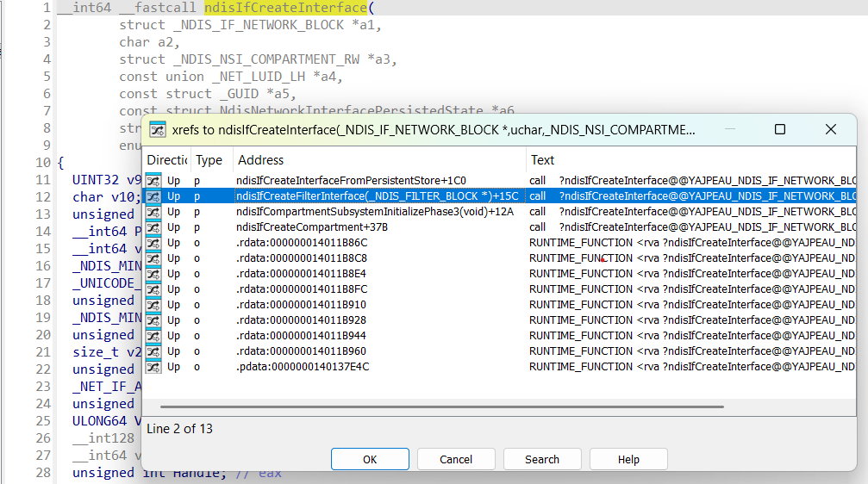Image resolution: width=868 pixels, height=484 pixels.
Task: Click xref icon for .pdata:0000000140137E4C row
Action: tap(153, 367)
